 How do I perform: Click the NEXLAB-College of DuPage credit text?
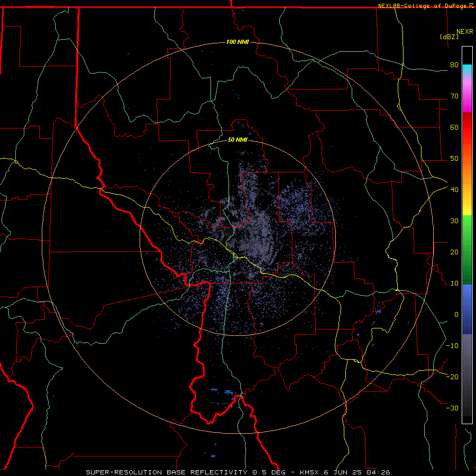(x=422, y=6)
